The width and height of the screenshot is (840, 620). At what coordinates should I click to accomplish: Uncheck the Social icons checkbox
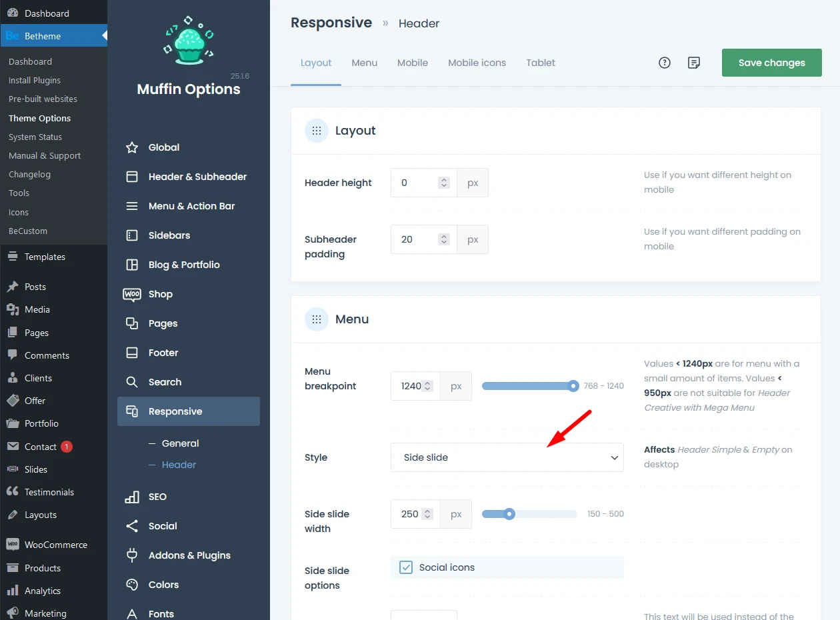[406, 567]
